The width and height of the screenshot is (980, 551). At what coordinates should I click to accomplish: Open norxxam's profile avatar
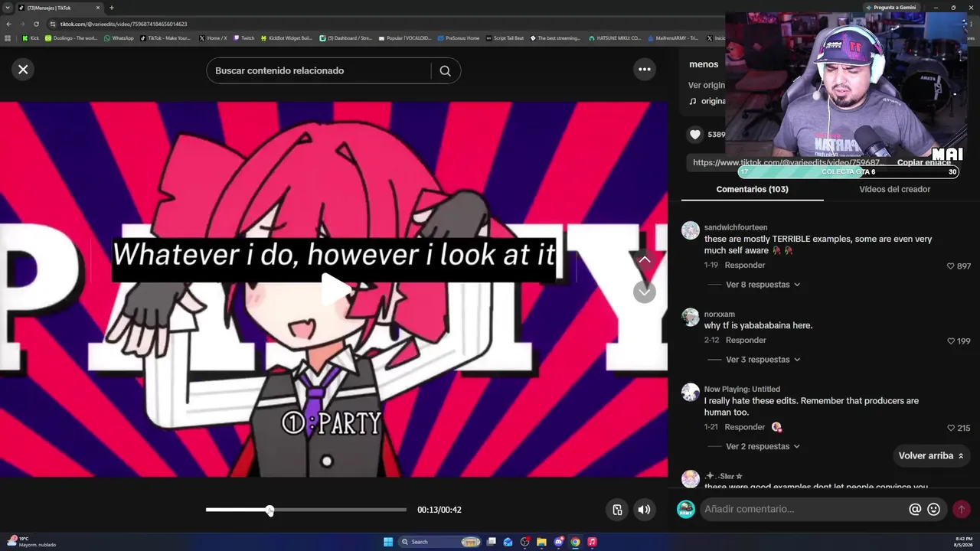691,317
